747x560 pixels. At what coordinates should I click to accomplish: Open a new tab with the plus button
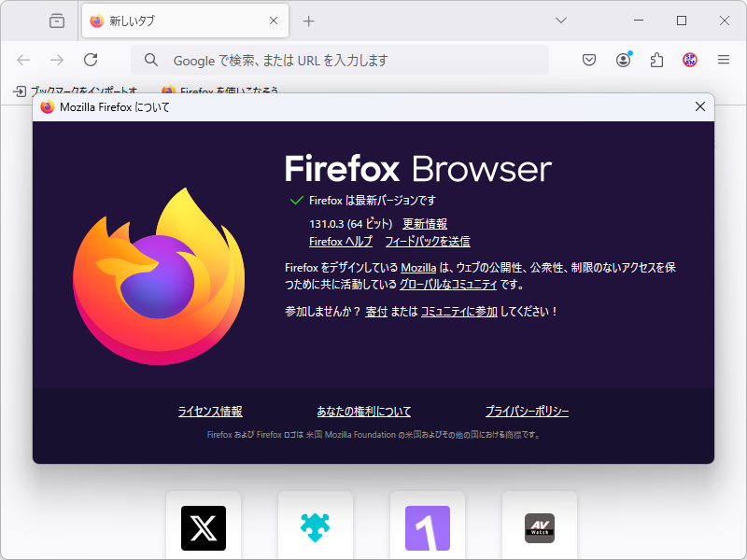pos(308,21)
